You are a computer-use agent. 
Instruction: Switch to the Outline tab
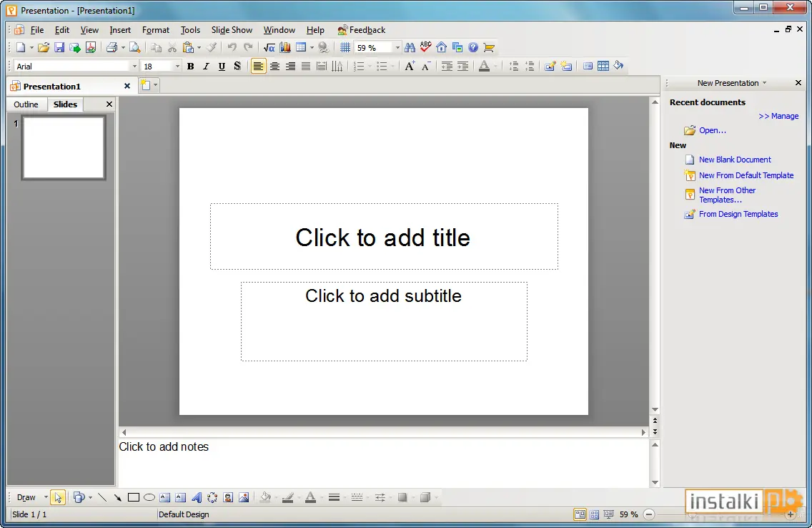point(26,104)
